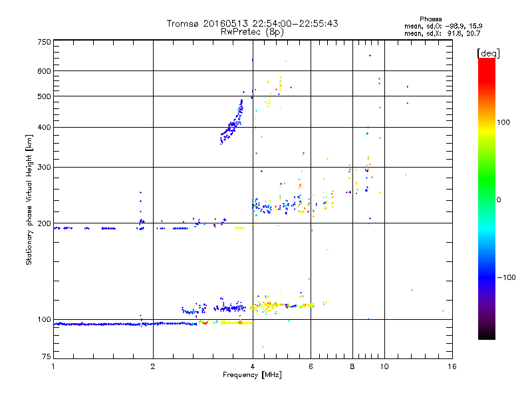The image size is (532, 399).
Task: Click the x-axis tick label '16'
Action: [452, 366]
